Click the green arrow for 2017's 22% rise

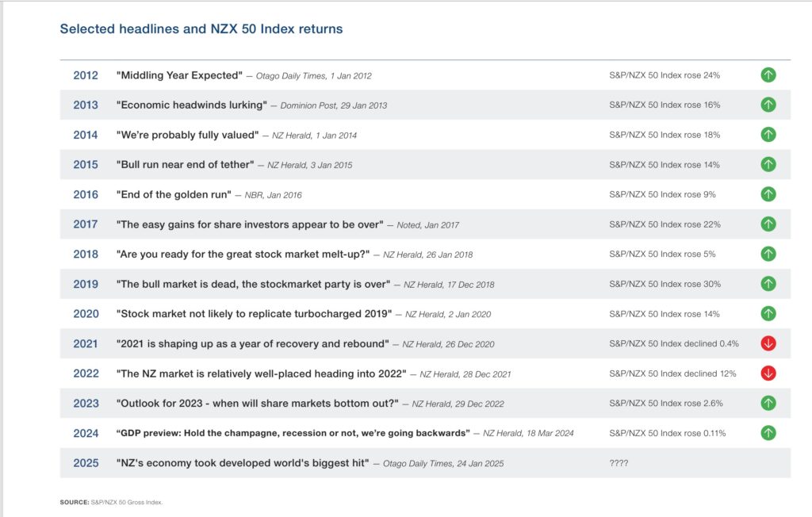[x=768, y=224]
